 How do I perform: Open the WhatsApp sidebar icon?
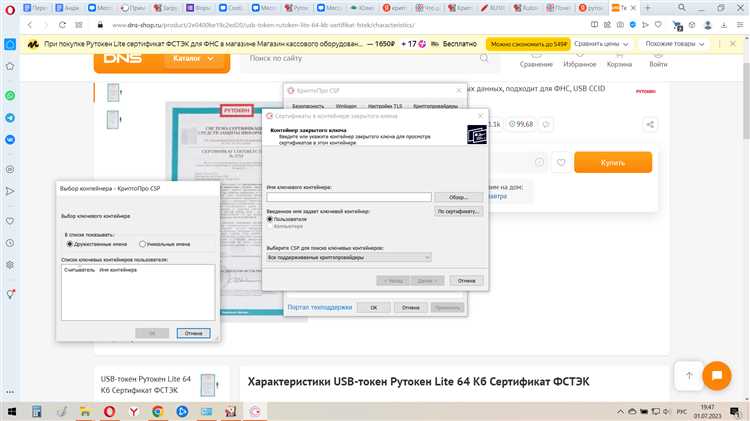(x=10, y=96)
